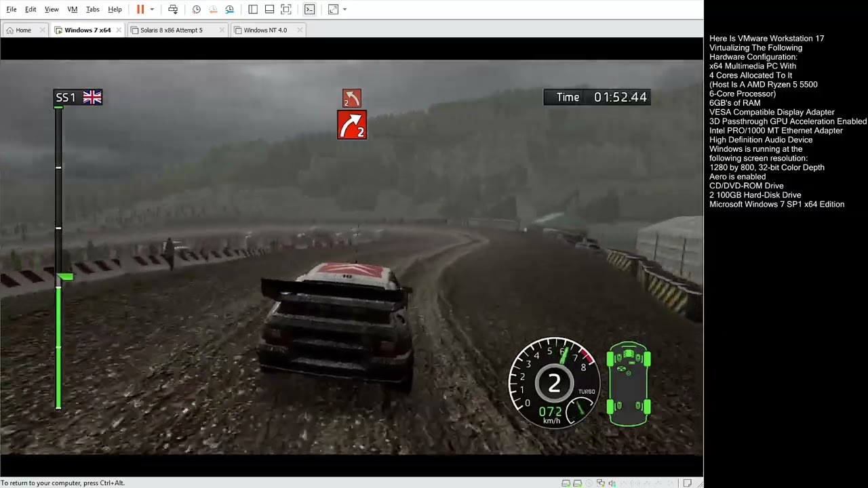Screen dimensions: 868x488
Task: Close the Windows NT 4.0 tab
Action: point(300,30)
